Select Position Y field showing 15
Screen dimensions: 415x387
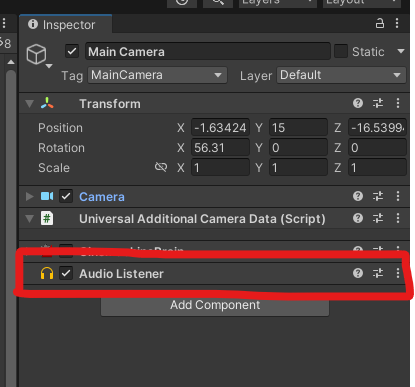click(x=298, y=128)
